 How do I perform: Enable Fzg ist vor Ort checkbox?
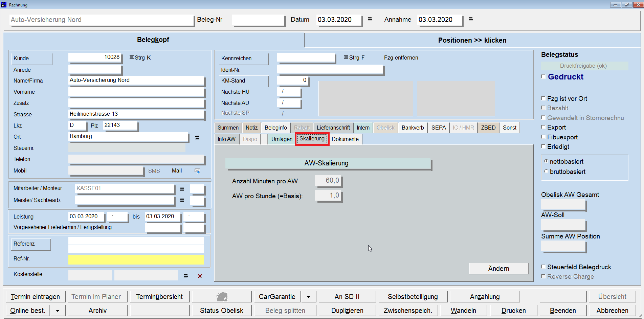pos(543,98)
